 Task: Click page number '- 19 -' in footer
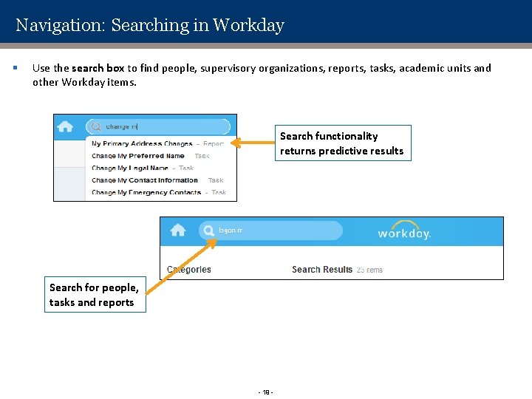pos(266,392)
